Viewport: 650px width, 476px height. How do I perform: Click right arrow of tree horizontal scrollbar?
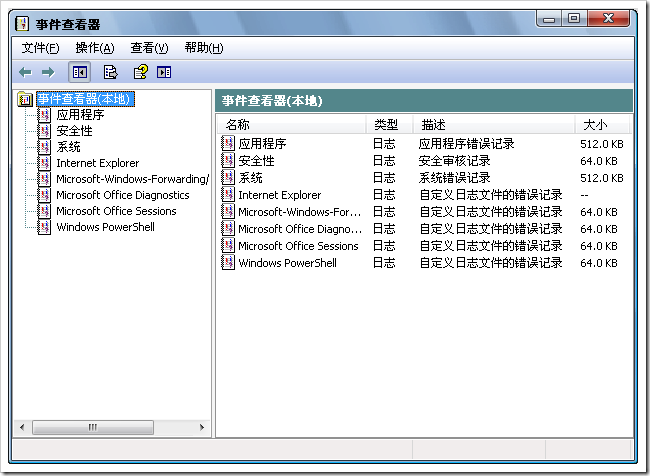pos(202,427)
